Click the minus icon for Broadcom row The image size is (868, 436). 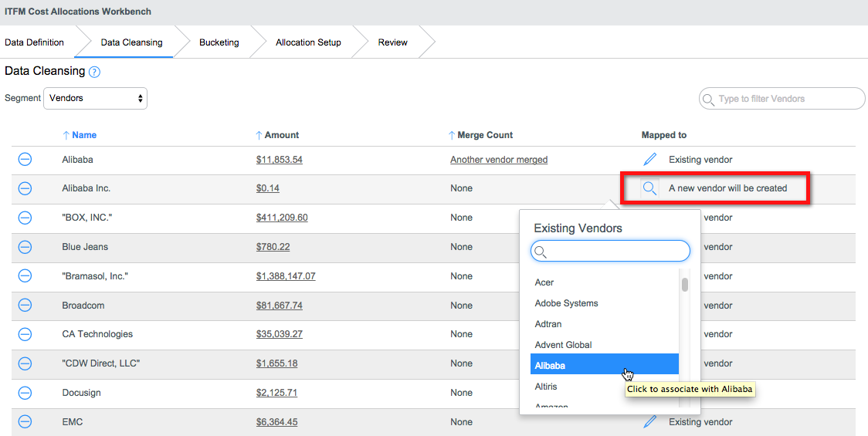coord(25,306)
